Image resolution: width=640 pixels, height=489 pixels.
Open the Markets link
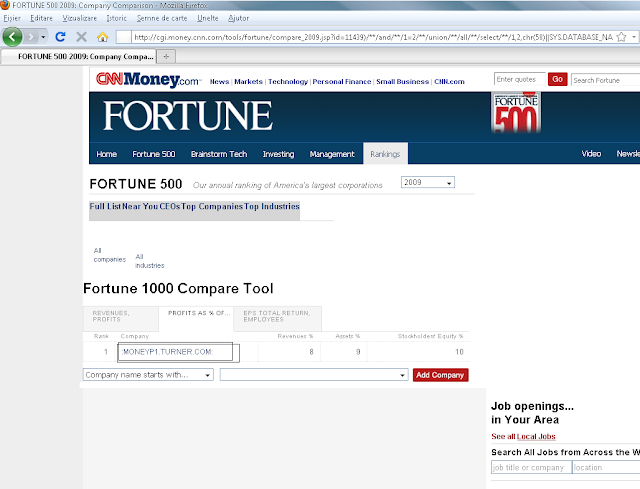[x=248, y=82]
